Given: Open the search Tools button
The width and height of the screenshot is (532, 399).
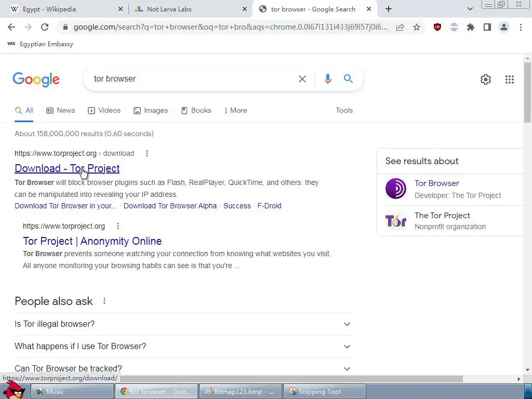Looking at the screenshot, I should (x=344, y=111).
